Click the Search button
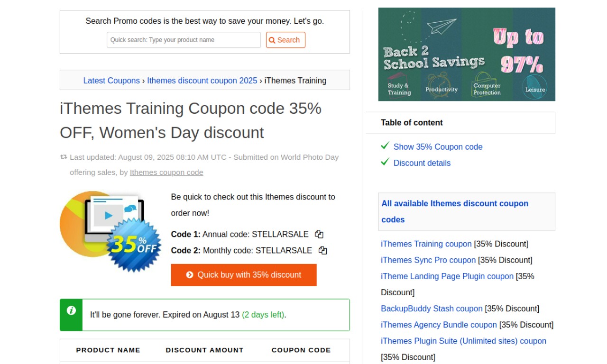This screenshot has width=607, height=364. coord(285,40)
